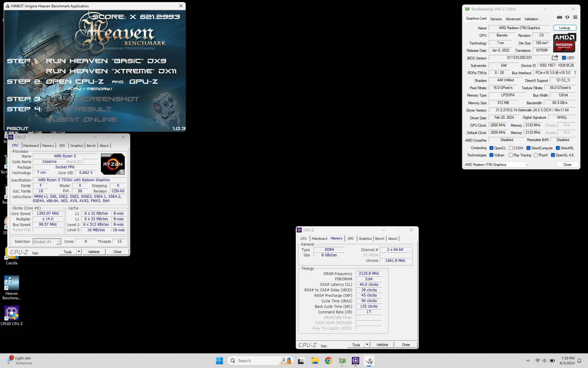This screenshot has height=368, width=588.
Task: Switch to Validation tab in GPU-Z
Action: coord(531,19)
